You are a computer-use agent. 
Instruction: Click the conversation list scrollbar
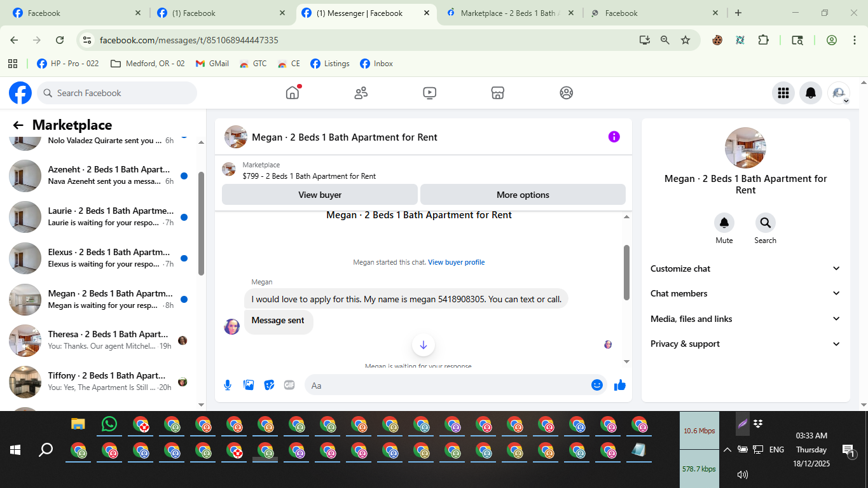[202, 223]
